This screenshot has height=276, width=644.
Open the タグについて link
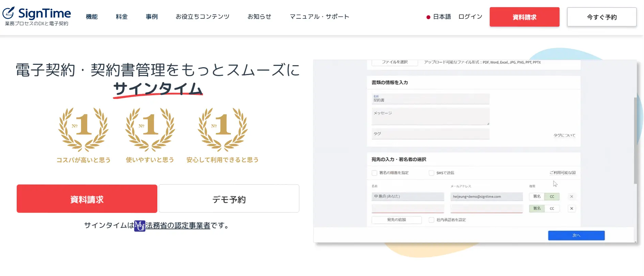(564, 135)
